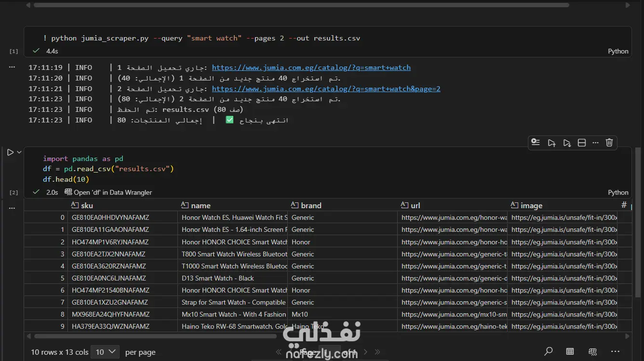This screenshot has height=361, width=644.
Task: Select sku cell HA379EA33QJWZNAFAMZ
Action: (122, 326)
